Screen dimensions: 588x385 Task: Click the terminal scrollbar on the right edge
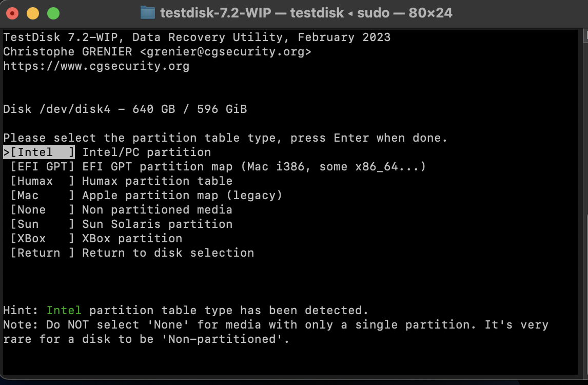click(x=585, y=203)
